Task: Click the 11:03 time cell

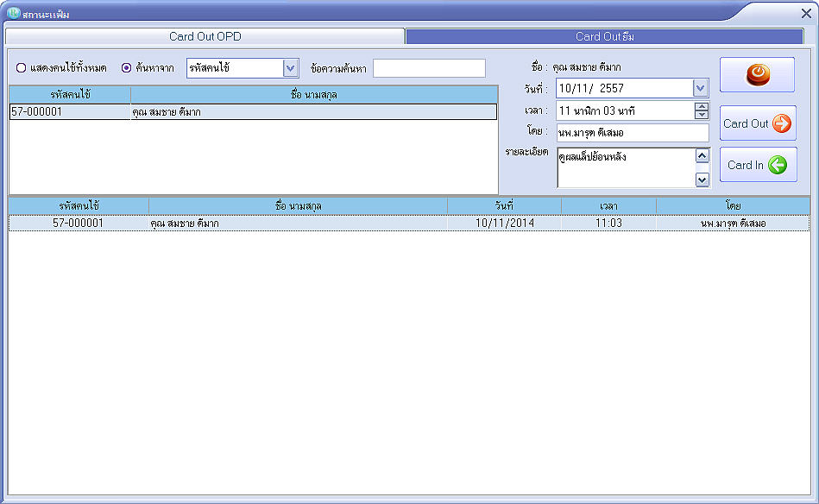Action: pos(608,223)
